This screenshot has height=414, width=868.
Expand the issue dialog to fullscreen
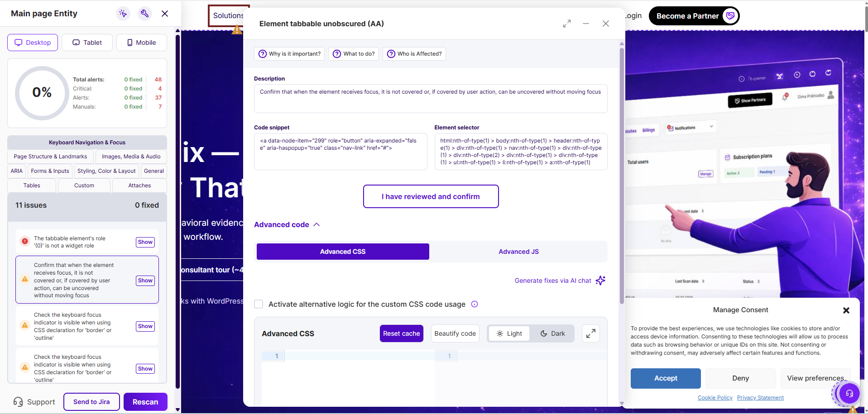(567, 24)
